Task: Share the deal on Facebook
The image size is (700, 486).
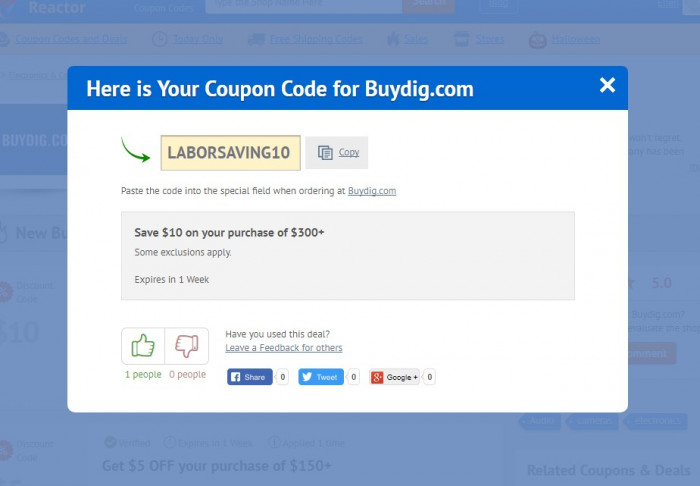Action: click(250, 377)
